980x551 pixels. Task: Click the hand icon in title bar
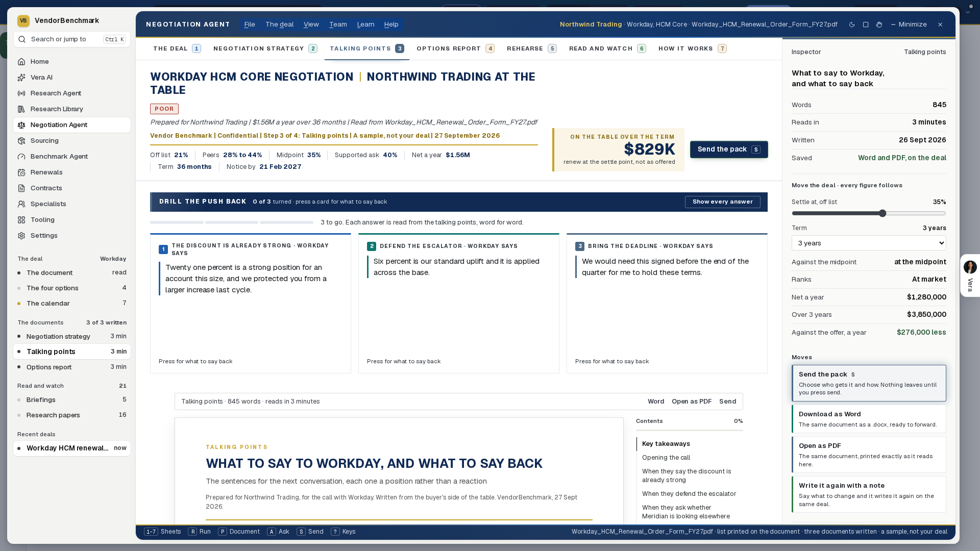(879, 24)
